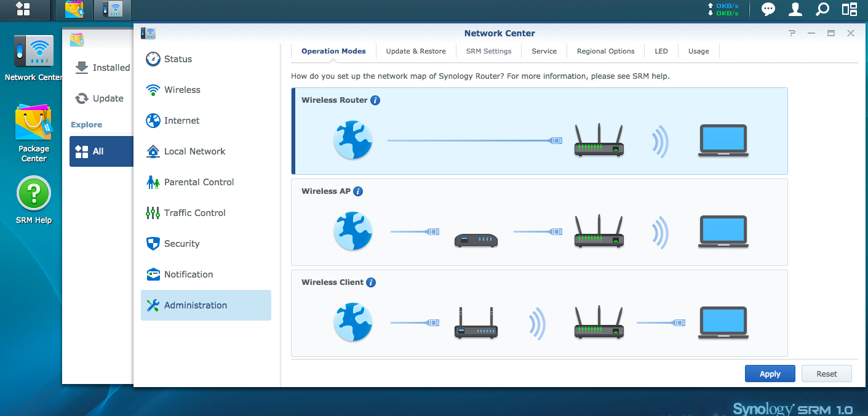Open the main menu grid icon
Viewport: 868px width, 416px height.
23,9
